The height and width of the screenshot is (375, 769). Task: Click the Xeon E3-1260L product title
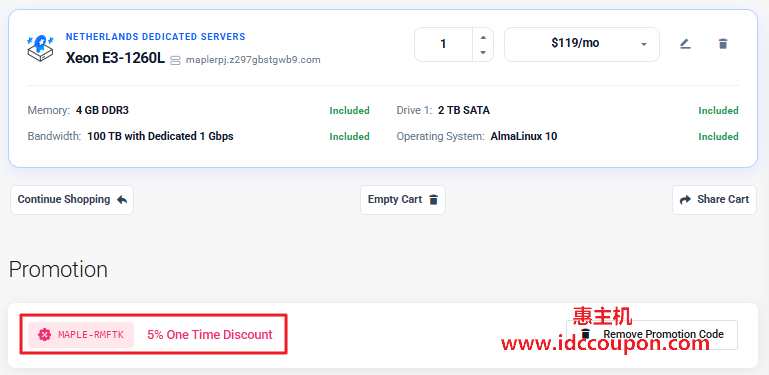pos(115,58)
